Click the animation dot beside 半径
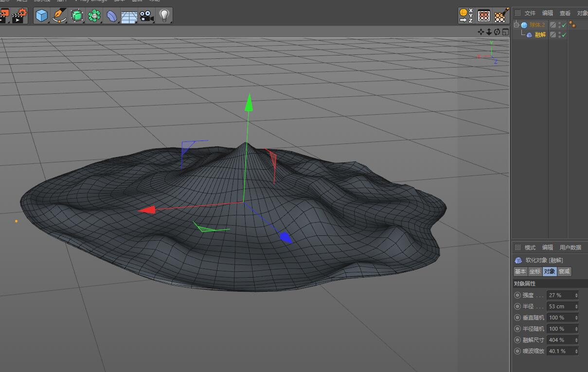This screenshot has width=588, height=372. 517,306
